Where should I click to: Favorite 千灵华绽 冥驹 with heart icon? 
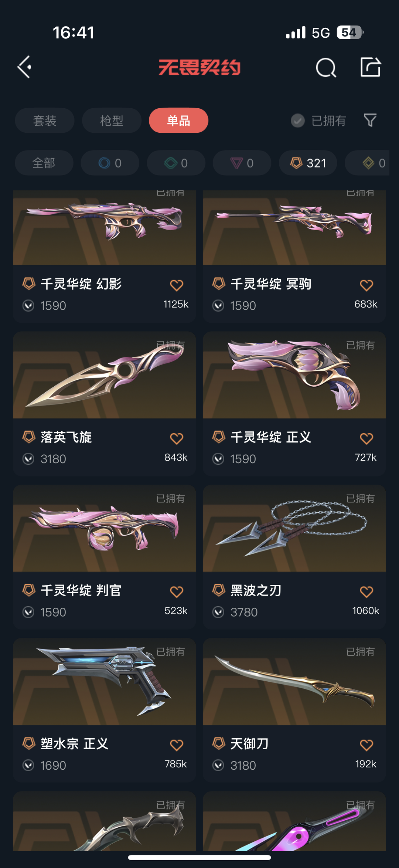click(x=366, y=285)
